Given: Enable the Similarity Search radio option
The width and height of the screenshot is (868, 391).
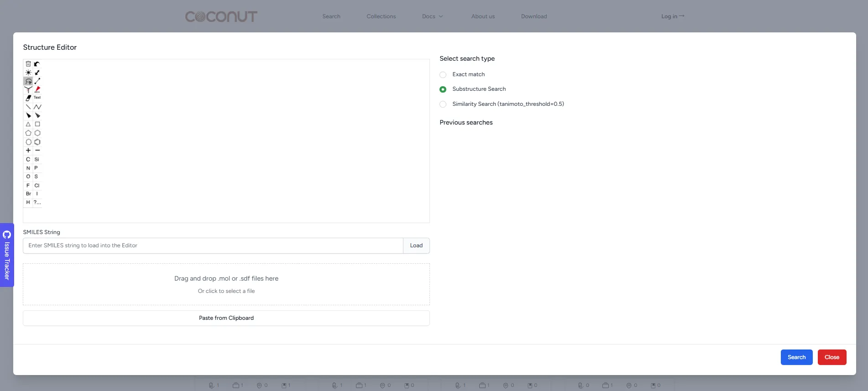Looking at the screenshot, I should click(443, 104).
